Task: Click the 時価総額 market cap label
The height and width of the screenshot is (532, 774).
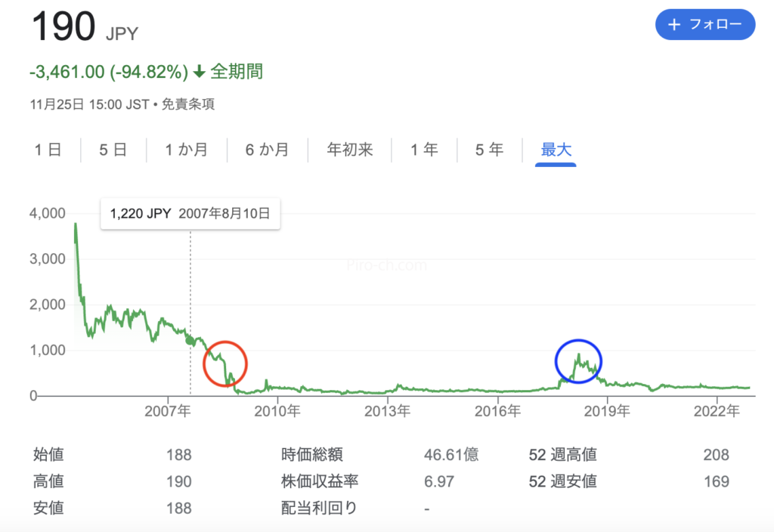Action: point(312,455)
